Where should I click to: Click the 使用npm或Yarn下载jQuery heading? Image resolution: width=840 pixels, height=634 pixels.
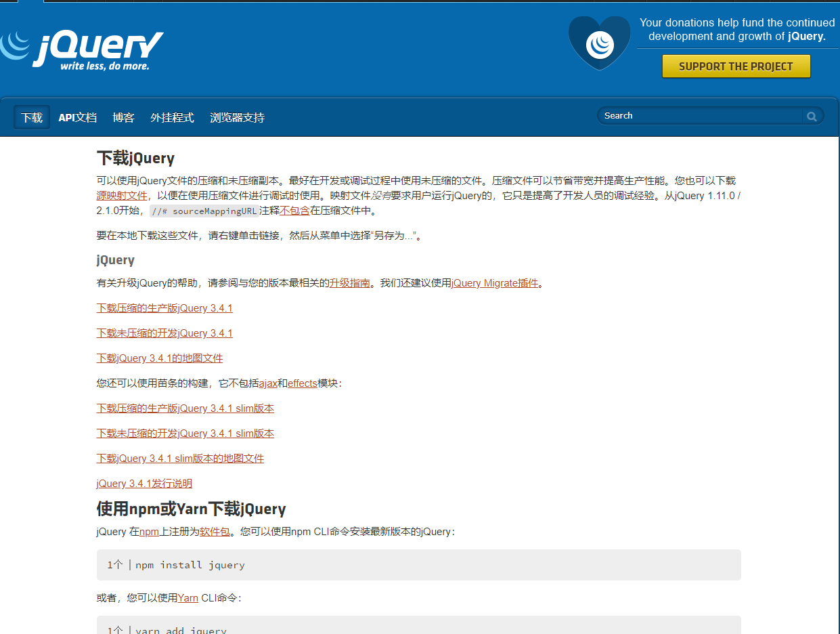click(192, 509)
